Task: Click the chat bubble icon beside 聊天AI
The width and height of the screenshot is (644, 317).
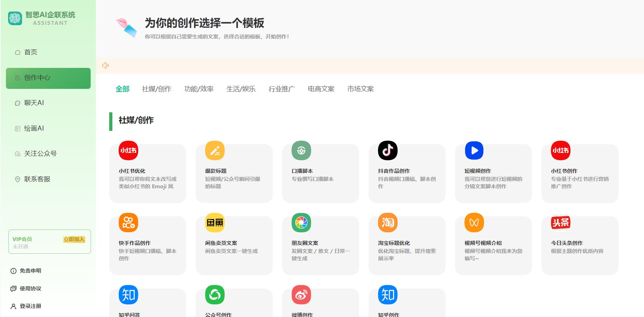Action: (x=17, y=103)
